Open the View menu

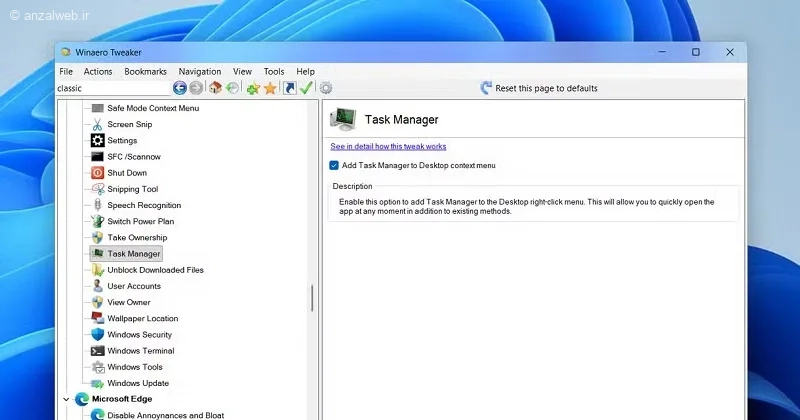(242, 71)
